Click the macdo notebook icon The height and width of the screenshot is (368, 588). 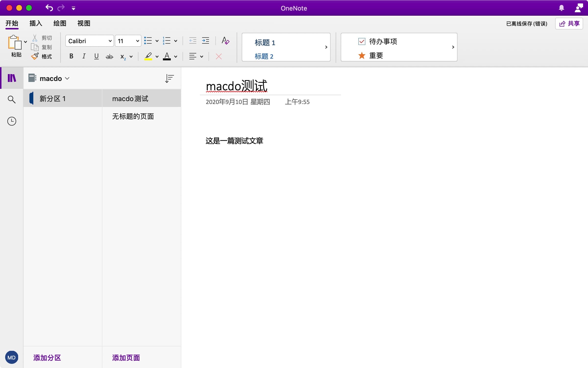(x=32, y=78)
